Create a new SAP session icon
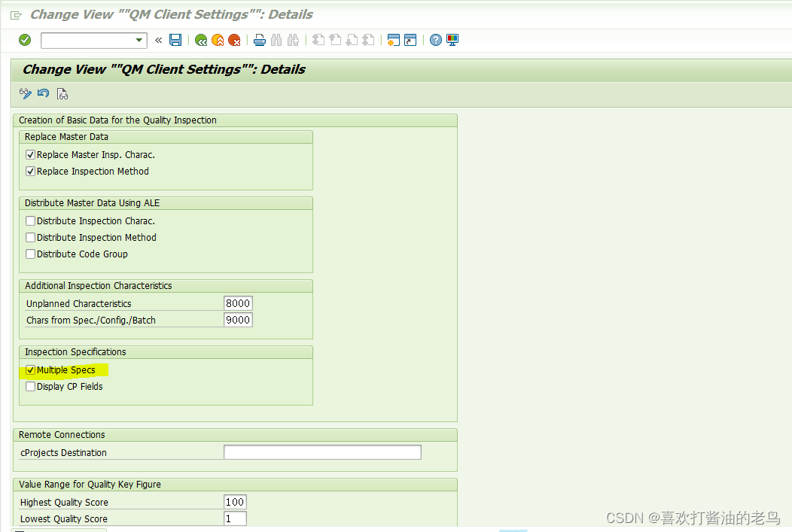 pyautogui.click(x=393, y=40)
